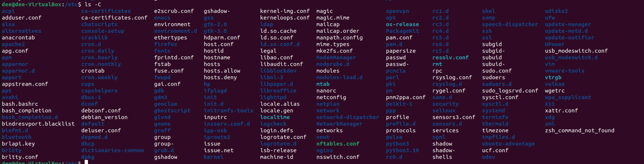
Task: Select the localtime entry
Action: [x=275, y=117]
